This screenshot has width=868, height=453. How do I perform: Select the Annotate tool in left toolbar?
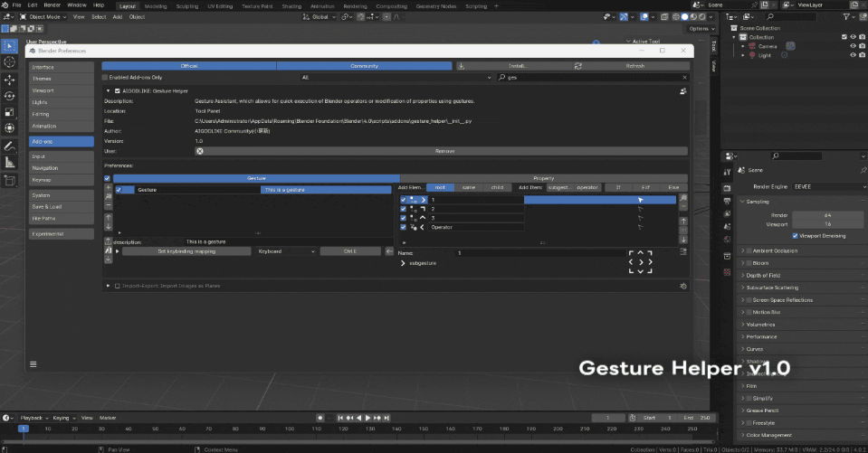9,146
